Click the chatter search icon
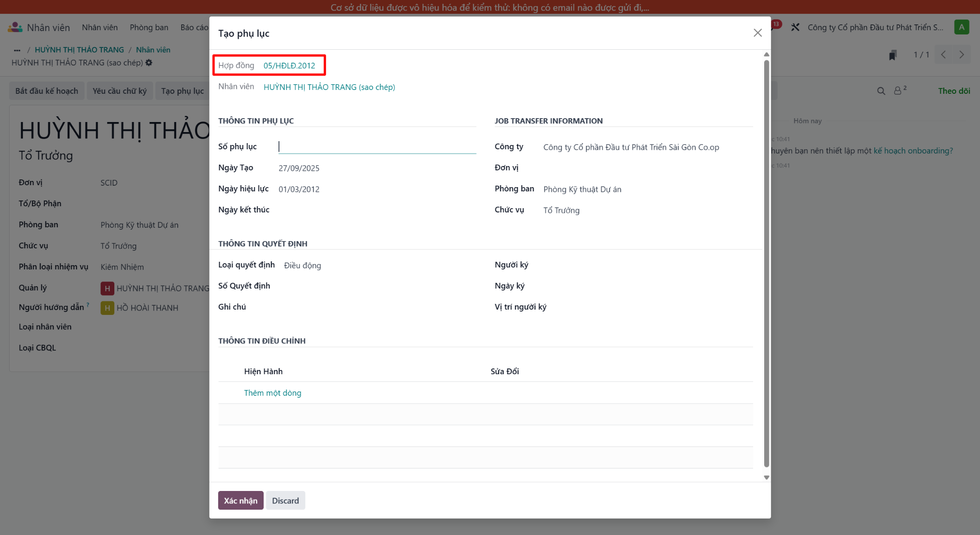This screenshot has width=980, height=535. point(881,91)
